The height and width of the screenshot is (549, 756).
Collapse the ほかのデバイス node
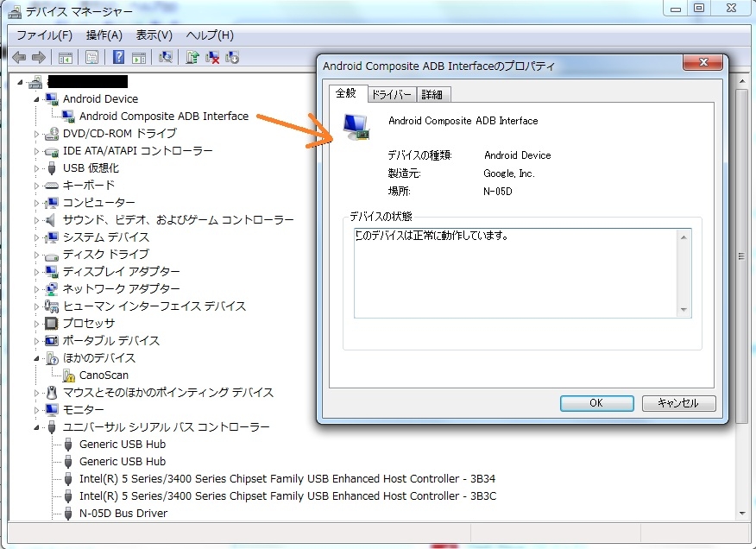pyautogui.click(x=36, y=358)
